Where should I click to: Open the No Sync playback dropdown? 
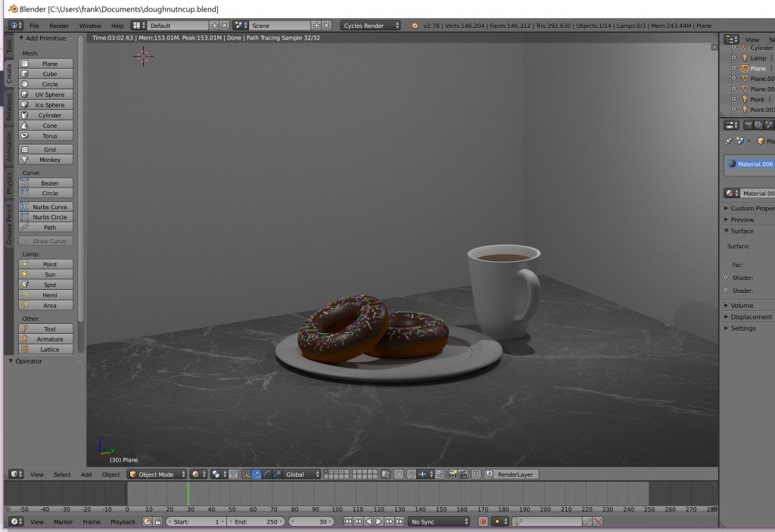coord(437,522)
